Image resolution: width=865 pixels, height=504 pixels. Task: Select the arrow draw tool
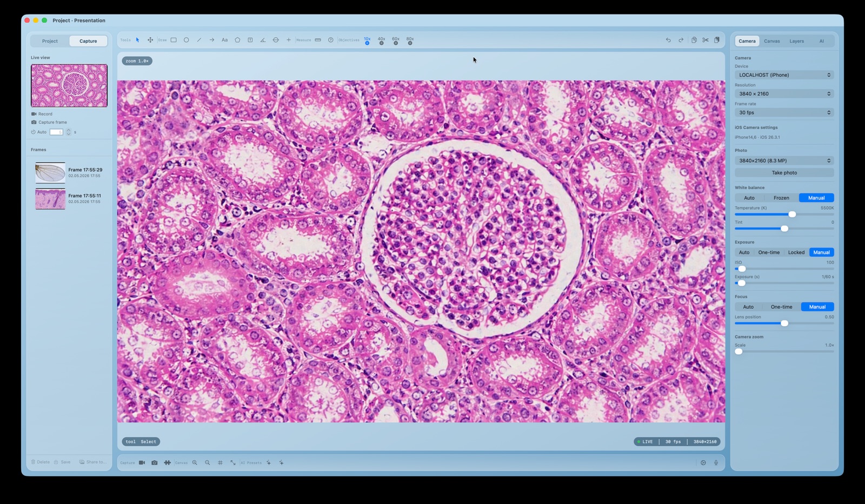pos(212,40)
